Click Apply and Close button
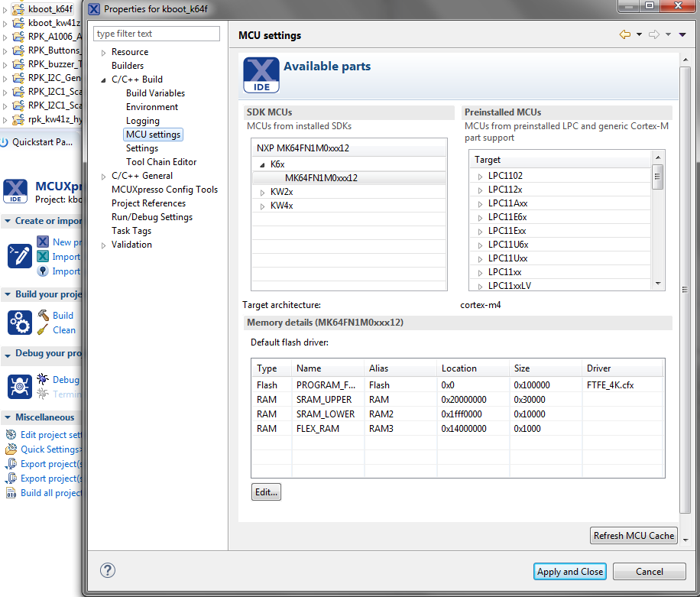Image resolution: width=700 pixels, height=597 pixels. (570, 572)
